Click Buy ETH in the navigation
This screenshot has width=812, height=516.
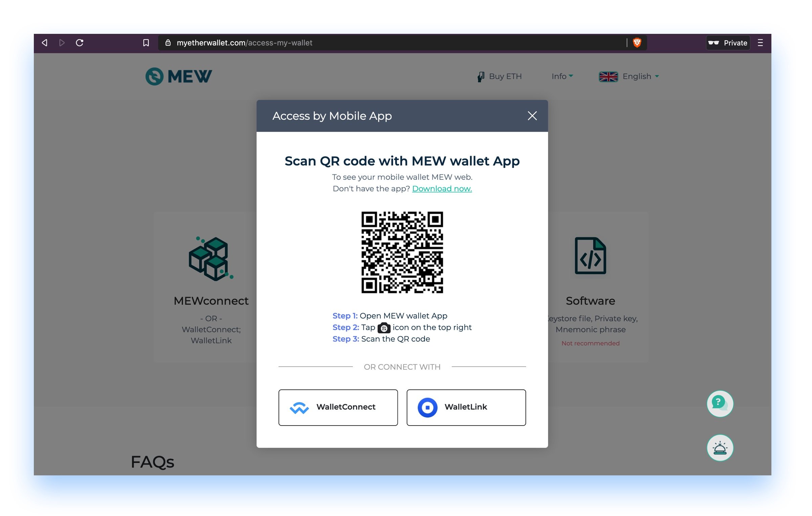tap(499, 77)
